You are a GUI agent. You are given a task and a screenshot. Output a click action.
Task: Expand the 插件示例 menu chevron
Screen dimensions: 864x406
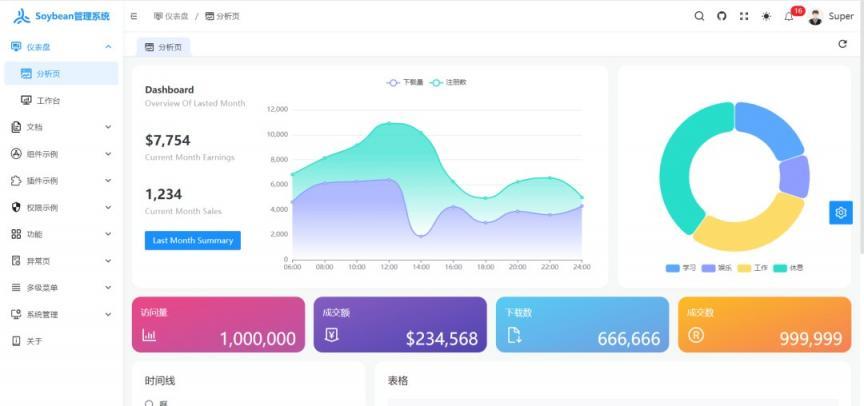tap(108, 181)
